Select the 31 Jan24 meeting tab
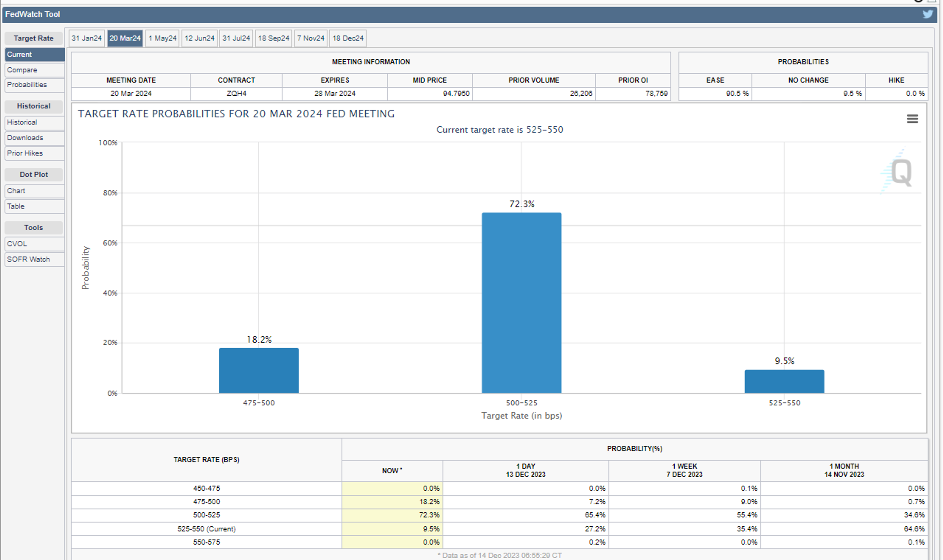The height and width of the screenshot is (560, 943). tap(86, 38)
